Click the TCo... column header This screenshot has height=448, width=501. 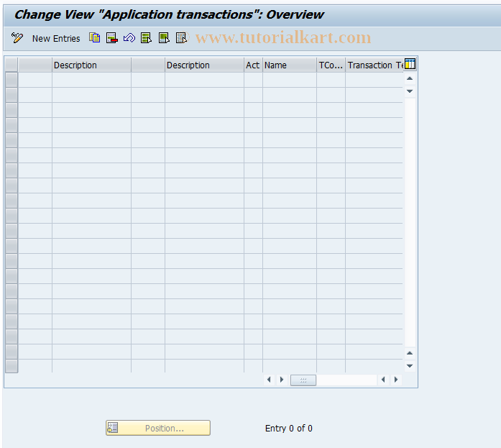click(331, 65)
